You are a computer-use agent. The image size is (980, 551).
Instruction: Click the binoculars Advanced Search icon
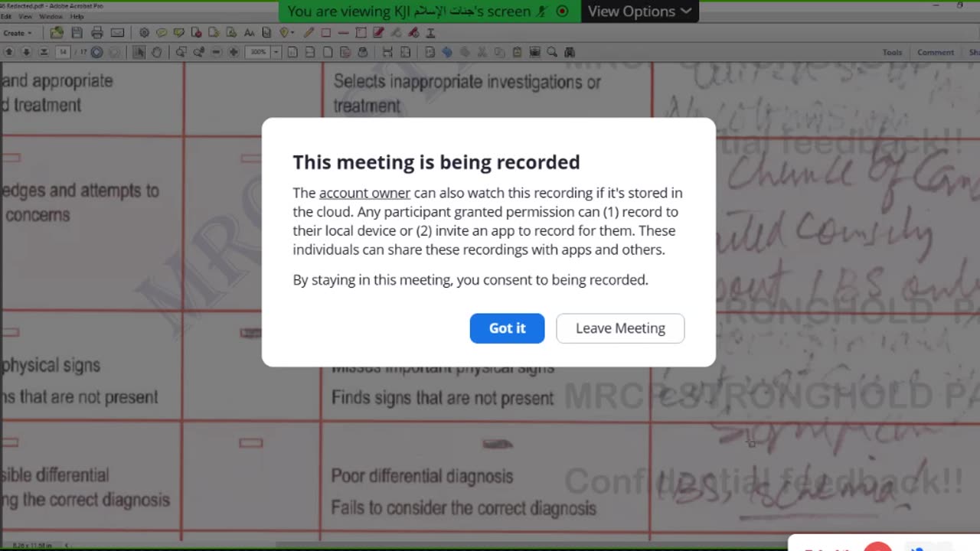coord(570,52)
